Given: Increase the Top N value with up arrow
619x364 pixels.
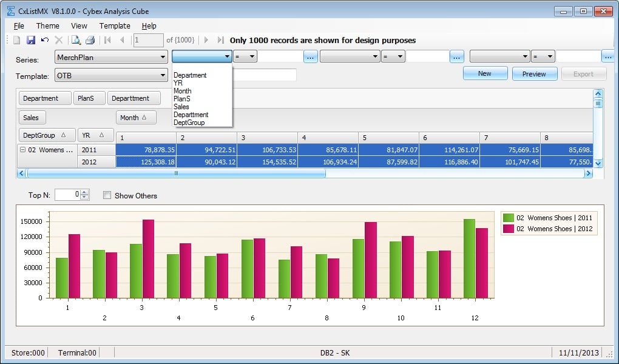Looking at the screenshot, I should (84, 192).
